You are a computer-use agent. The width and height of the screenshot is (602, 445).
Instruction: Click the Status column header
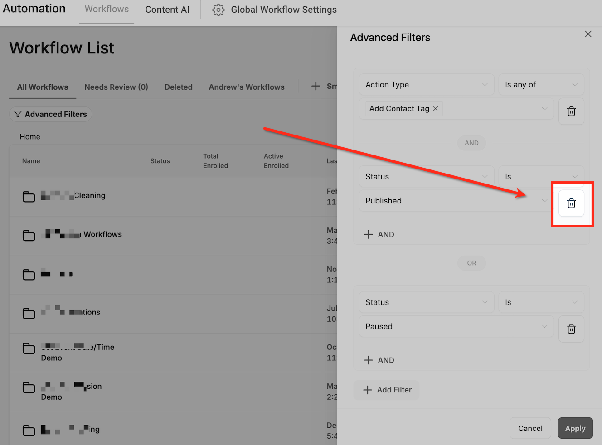[x=160, y=161]
